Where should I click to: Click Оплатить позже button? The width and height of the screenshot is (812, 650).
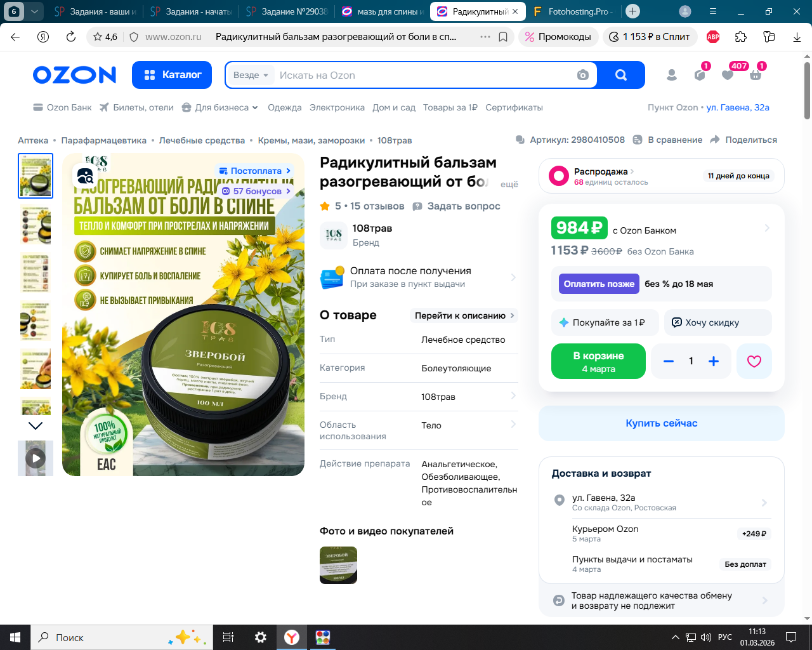point(599,284)
